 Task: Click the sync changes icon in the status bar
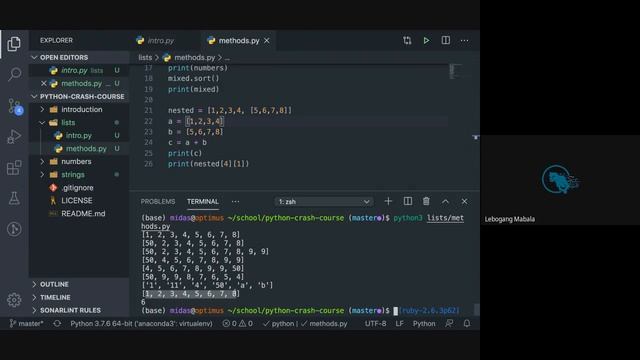[x=57, y=323]
